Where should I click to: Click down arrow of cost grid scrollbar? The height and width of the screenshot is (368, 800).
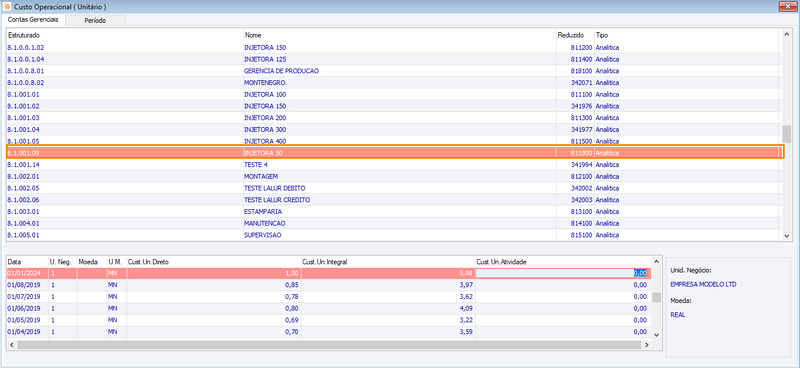pyautogui.click(x=657, y=335)
